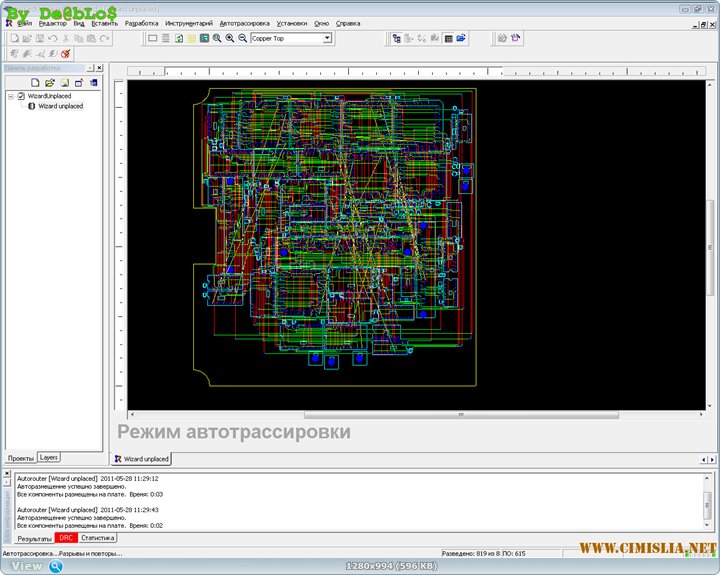Click the zoom in magnifier icon
Image resolution: width=720 pixels, height=575 pixels.
[x=230, y=38]
